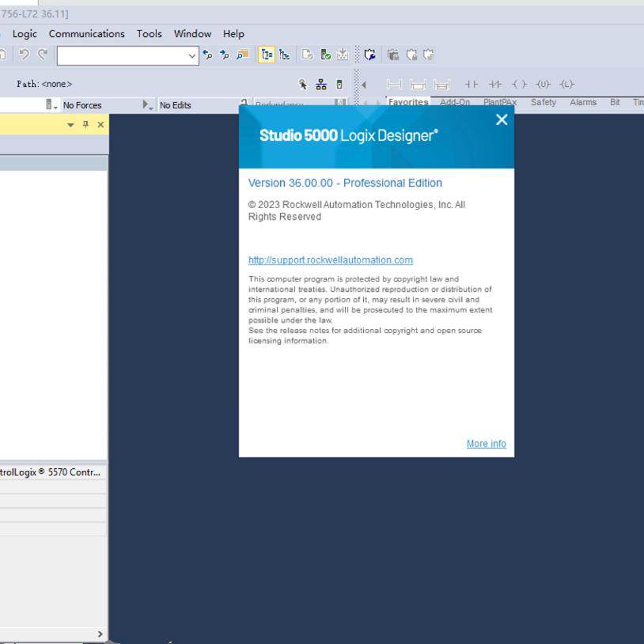
Task: Click the second grayed security shield icon
Action: click(x=411, y=55)
